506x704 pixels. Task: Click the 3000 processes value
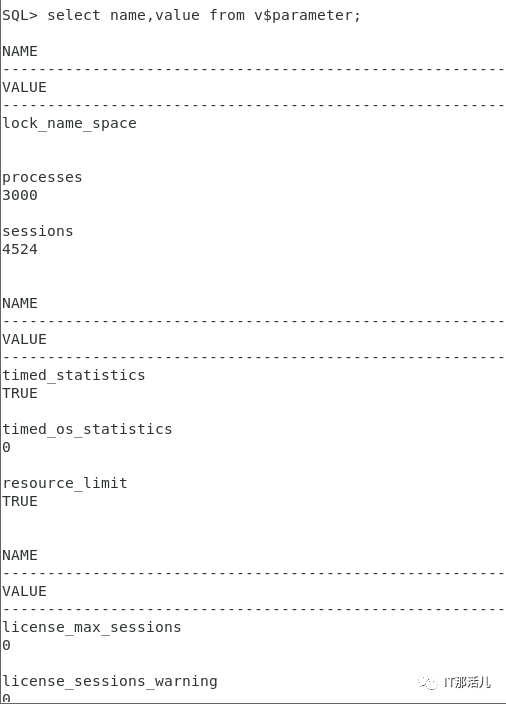tap(20, 195)
